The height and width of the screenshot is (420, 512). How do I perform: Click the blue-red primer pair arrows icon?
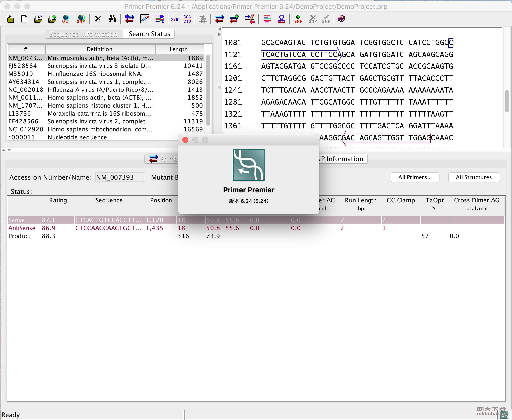pyautogui.click(x=219, y=19)
